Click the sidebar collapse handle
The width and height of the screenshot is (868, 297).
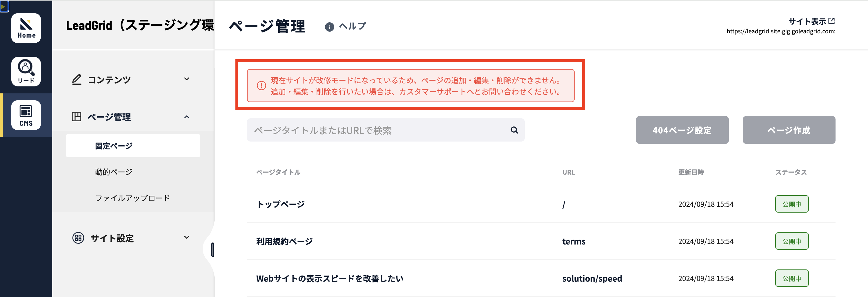tap(213, 250)
